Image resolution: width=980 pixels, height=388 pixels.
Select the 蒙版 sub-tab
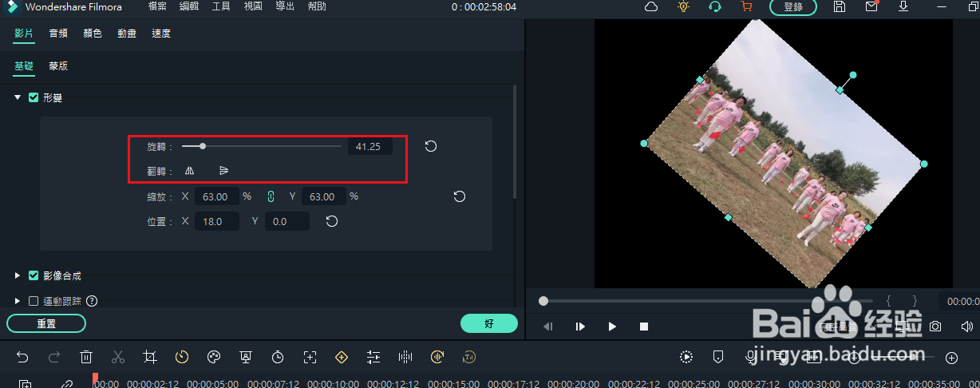pos(58,65)
